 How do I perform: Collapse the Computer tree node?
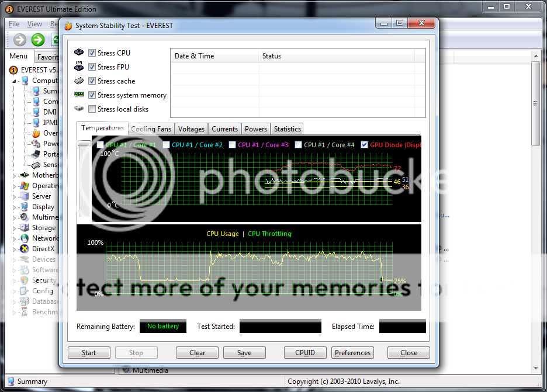pyautogui.click(x=15, y=81)
